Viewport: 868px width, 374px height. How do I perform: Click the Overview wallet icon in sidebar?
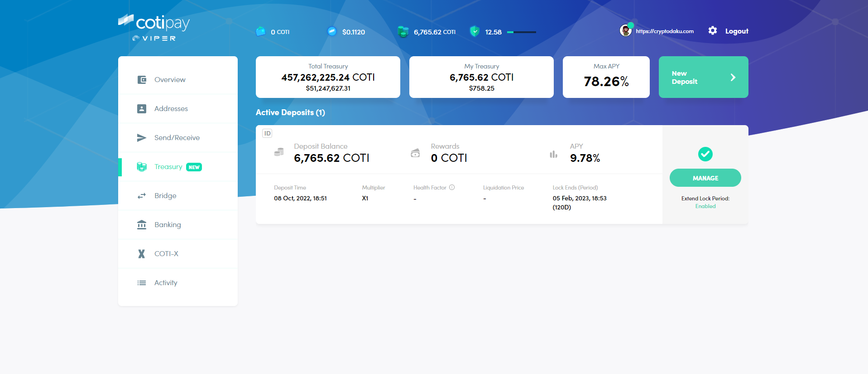[x=142, y=80]
